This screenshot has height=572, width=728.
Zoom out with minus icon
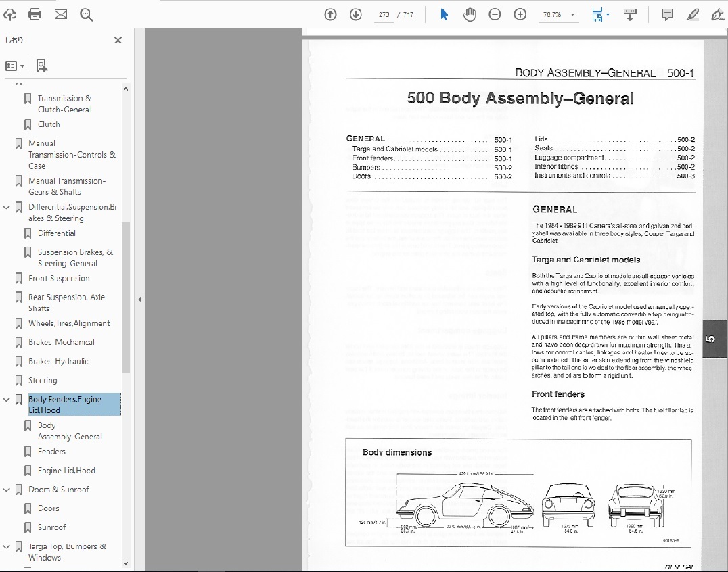pos(495,15)
